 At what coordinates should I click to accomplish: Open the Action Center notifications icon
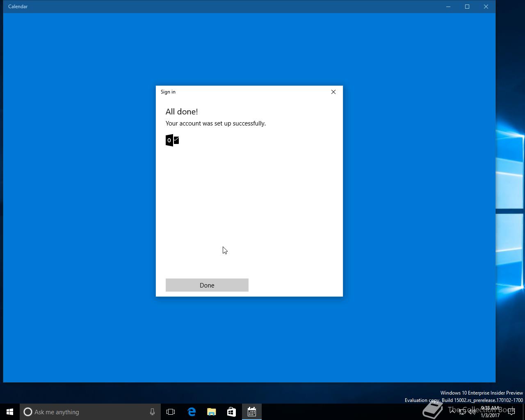[511, 412]
